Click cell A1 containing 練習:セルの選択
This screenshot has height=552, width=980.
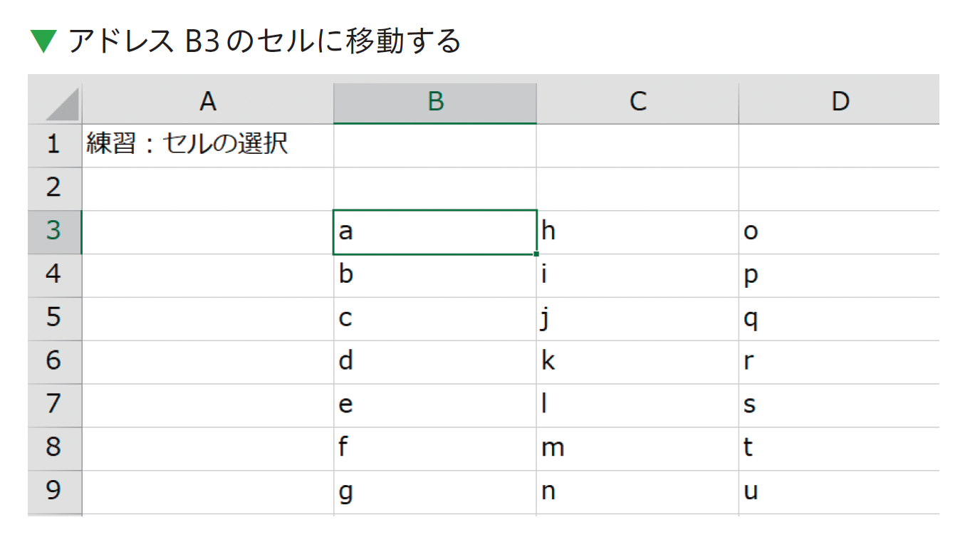pyautogui.click(x=208, y=145)
